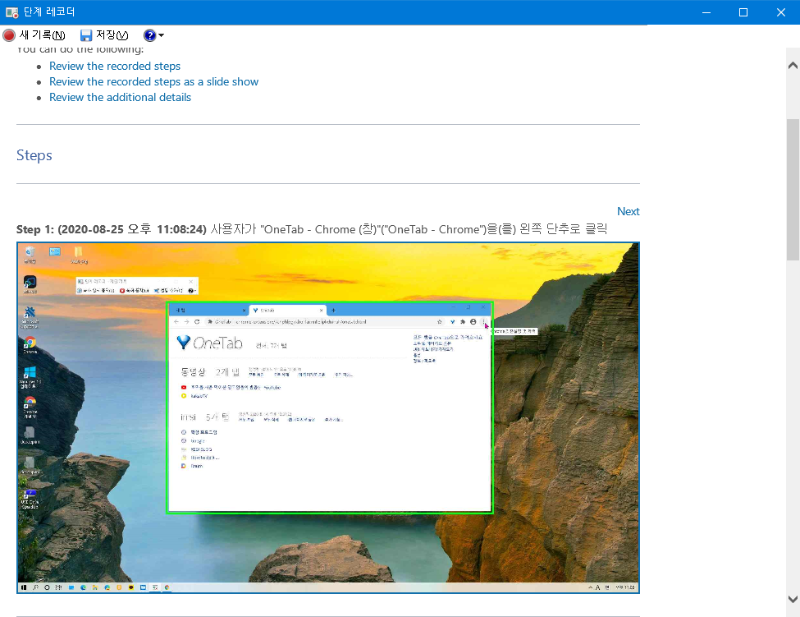Open the 'Review the recorded steps' link

114,66
